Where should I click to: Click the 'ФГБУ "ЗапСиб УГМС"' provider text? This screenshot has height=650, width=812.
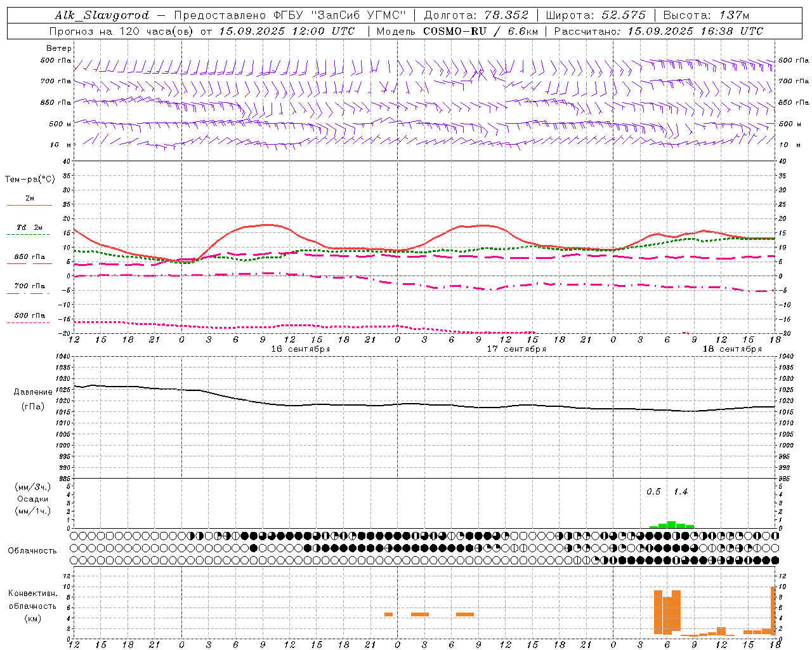(339, 15)
